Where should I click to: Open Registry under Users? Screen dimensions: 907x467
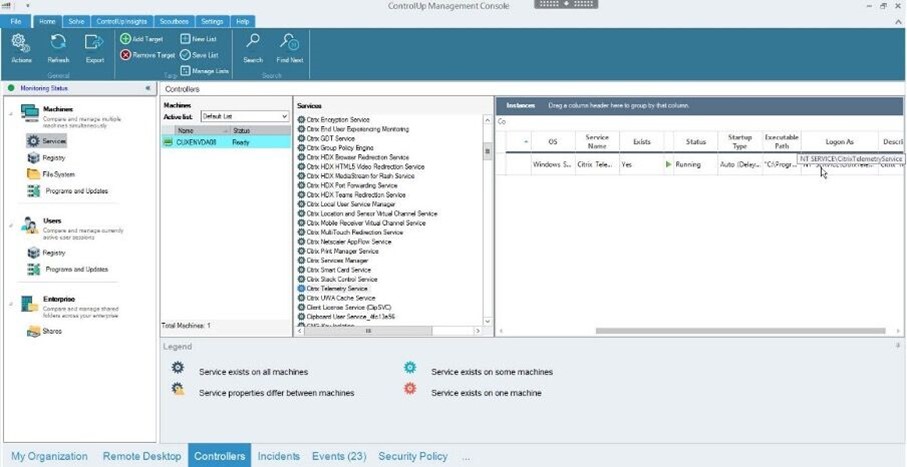[x=46, y=253]
